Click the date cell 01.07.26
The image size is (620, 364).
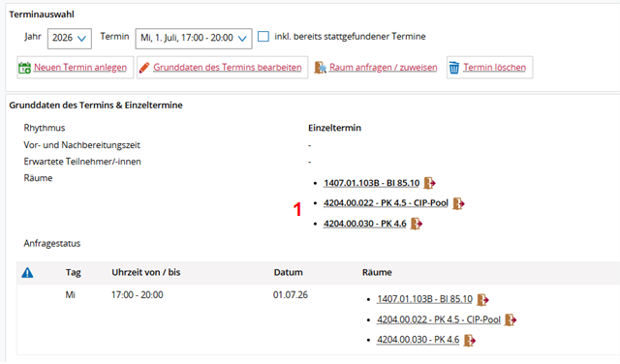[291, 295]
